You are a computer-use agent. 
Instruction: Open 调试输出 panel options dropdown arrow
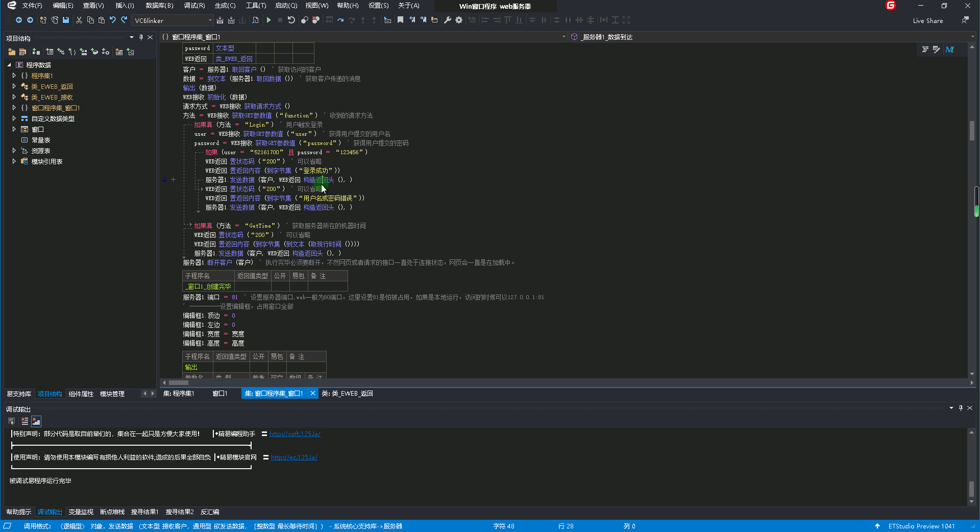(951, 408)
